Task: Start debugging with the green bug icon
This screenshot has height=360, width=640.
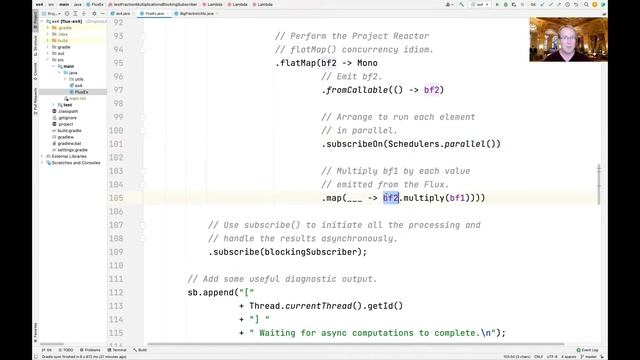Action: pyautogui.click(x=506, y=4)
